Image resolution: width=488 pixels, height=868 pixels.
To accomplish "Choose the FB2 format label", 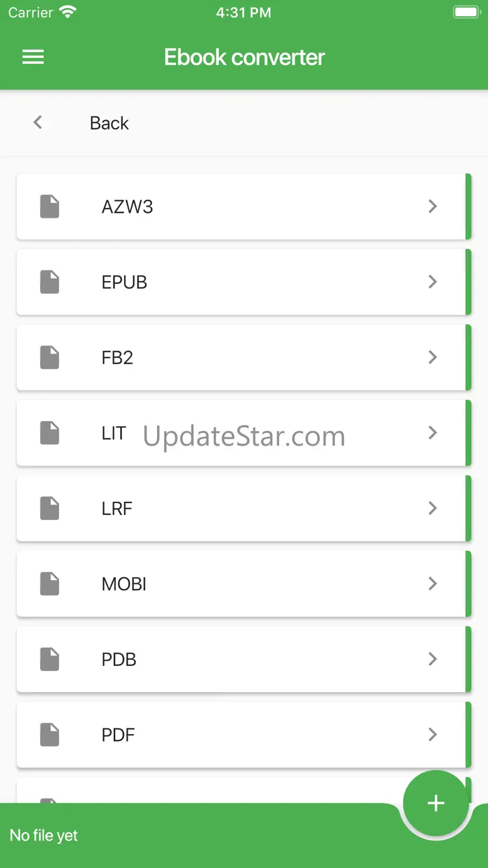I will 118,357.
